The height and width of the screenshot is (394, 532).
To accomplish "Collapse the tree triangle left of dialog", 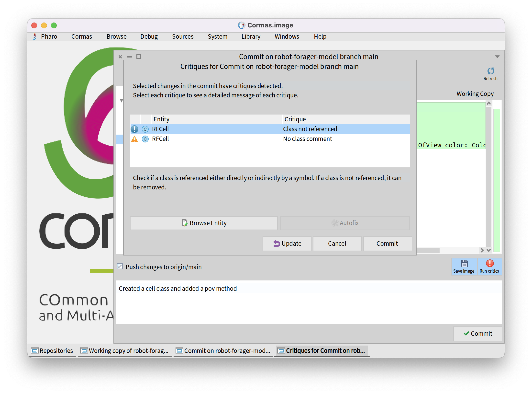I will click(x=121, y=100).
